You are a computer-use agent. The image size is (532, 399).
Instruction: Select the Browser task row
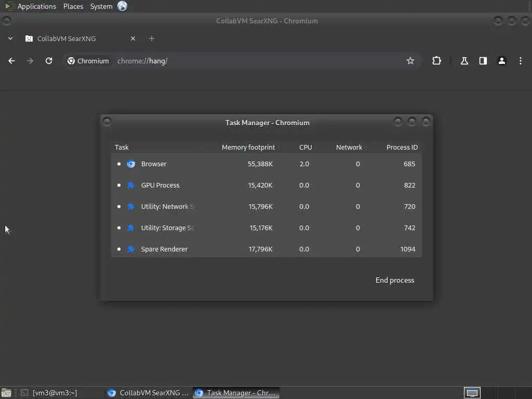pyautogui.click(x=267, y=164)
